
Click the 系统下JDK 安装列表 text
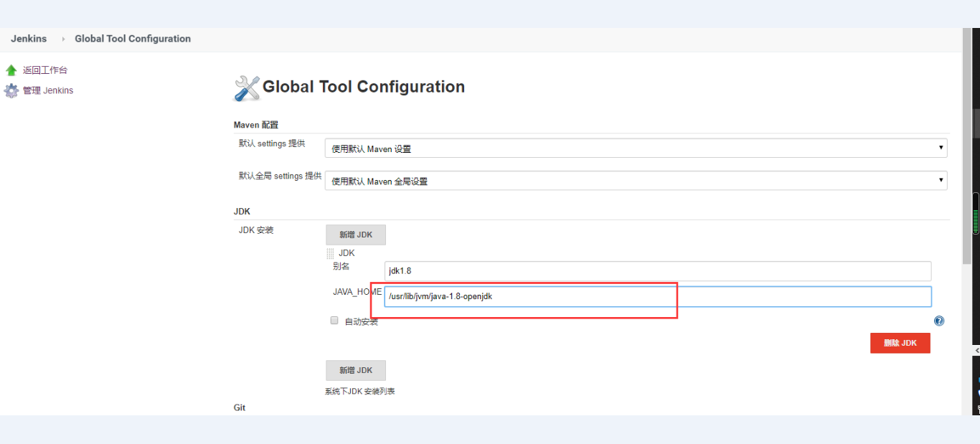pyautogui.click(x=360, y=391)
